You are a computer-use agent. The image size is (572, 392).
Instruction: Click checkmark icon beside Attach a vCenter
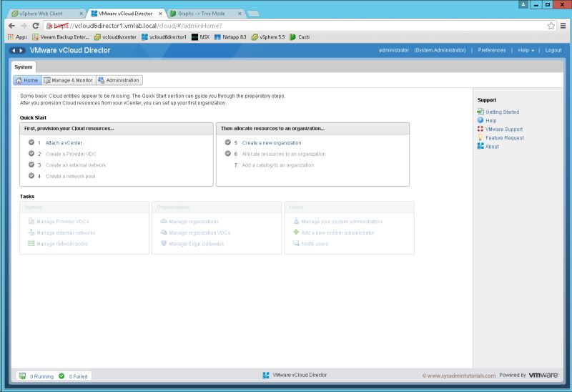(x=31, y=142)
